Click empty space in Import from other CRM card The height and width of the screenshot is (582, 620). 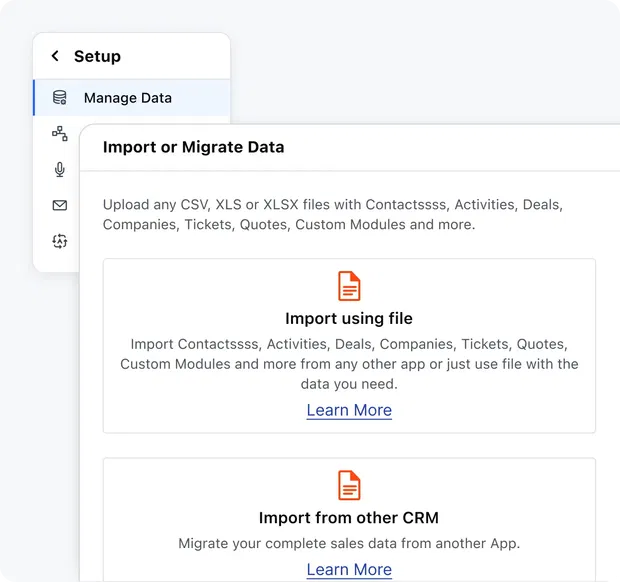[x=180, y=490]
